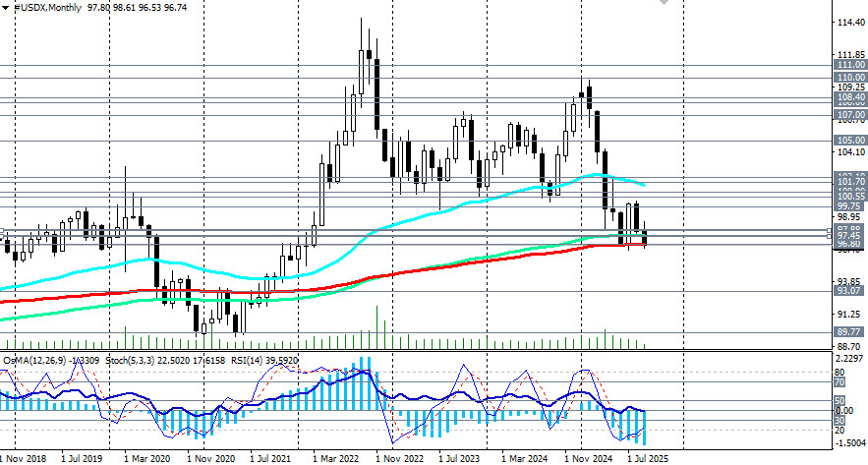Screen dimensions: 868x465
Task: Select the 89.77 support level label
Action: 848,332
